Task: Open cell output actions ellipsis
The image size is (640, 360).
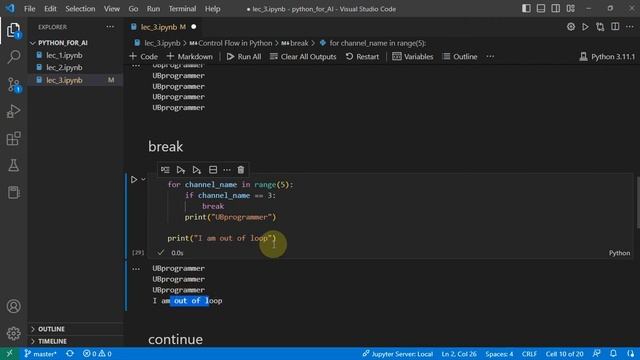Action: click(x=136, y=269)
